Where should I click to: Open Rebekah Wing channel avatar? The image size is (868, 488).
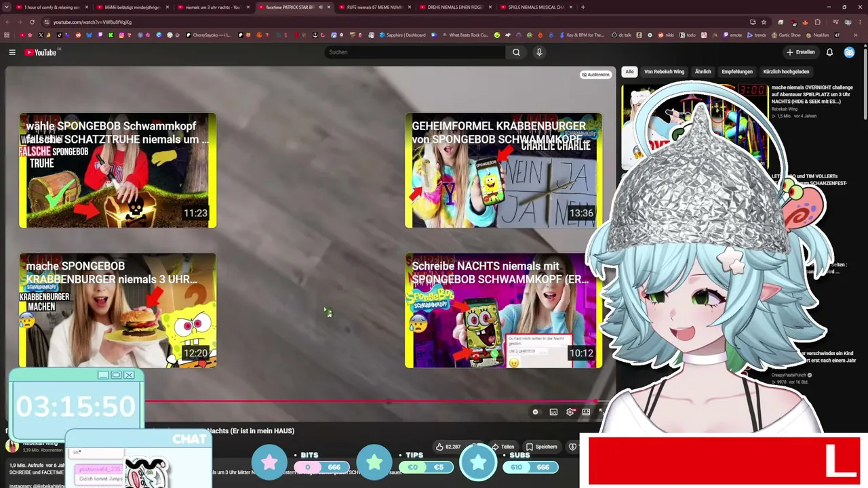(12, 446)
